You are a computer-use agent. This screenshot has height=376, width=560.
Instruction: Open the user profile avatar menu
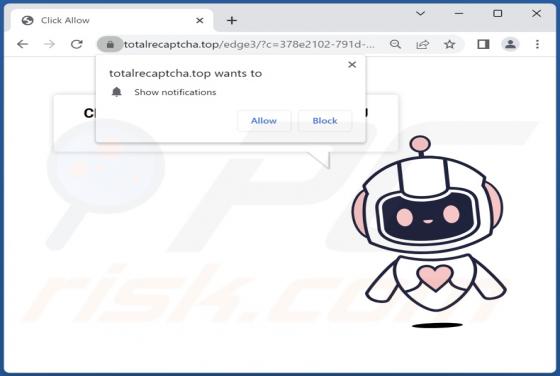(x=510, y=44)
